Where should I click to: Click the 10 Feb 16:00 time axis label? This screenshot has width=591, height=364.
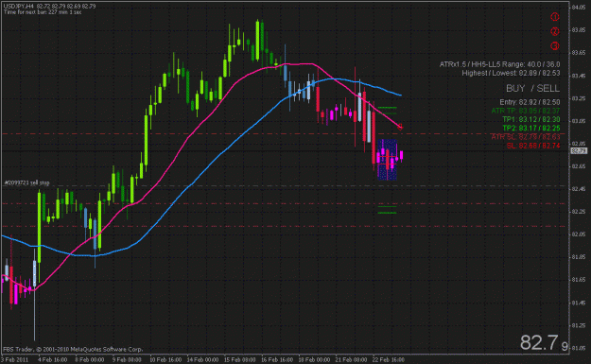coord(165,359)
